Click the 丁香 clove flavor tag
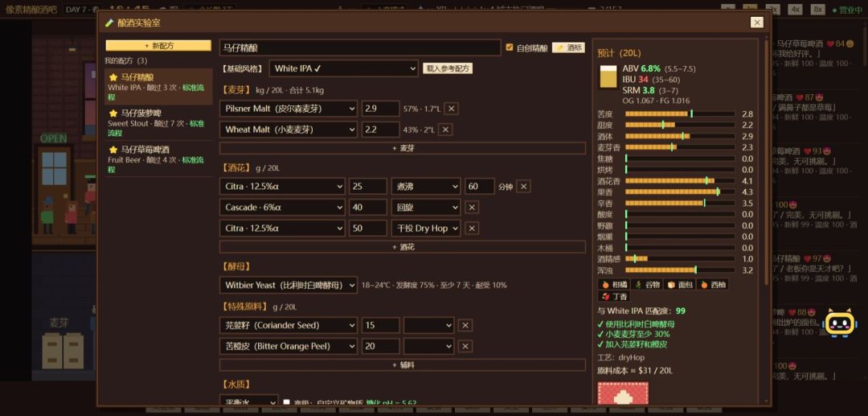This screenshot has width=868, height=416. [614, 296]
